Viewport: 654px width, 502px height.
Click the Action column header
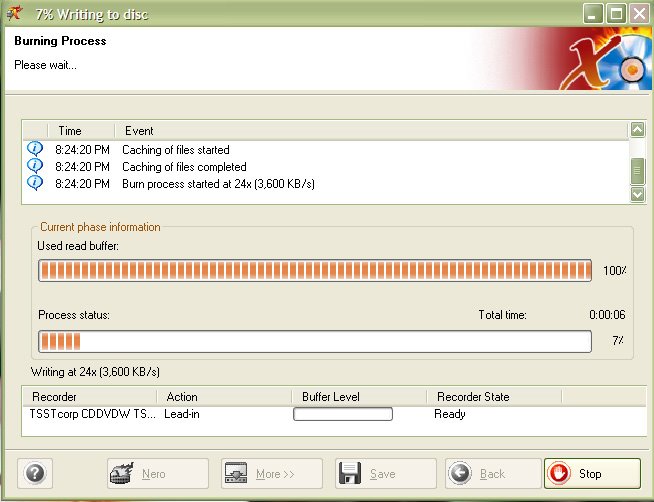pos(224,397)
